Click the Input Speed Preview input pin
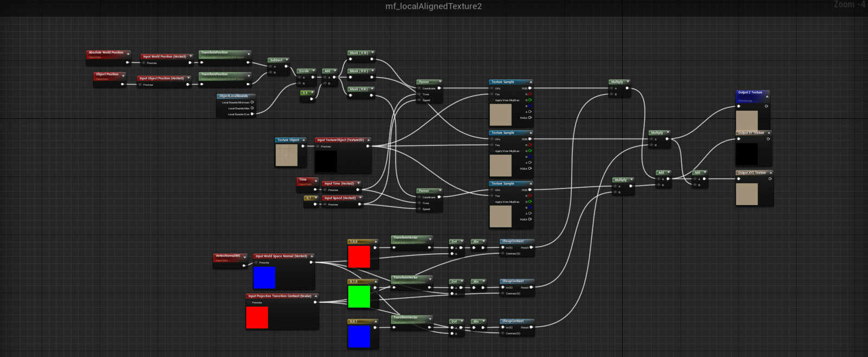868x357 pixels. [x=325, y=205]
